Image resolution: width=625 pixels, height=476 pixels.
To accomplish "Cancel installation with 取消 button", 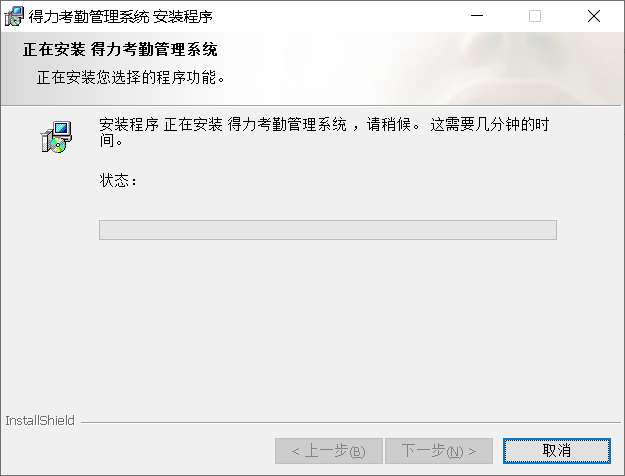I will click(557, 451).
